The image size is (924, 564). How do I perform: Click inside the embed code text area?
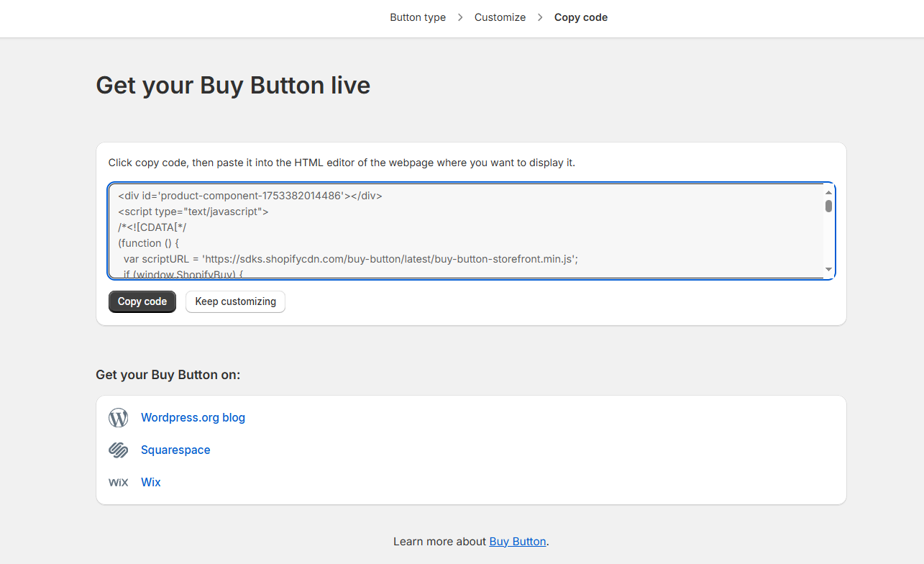coord(472,231)
